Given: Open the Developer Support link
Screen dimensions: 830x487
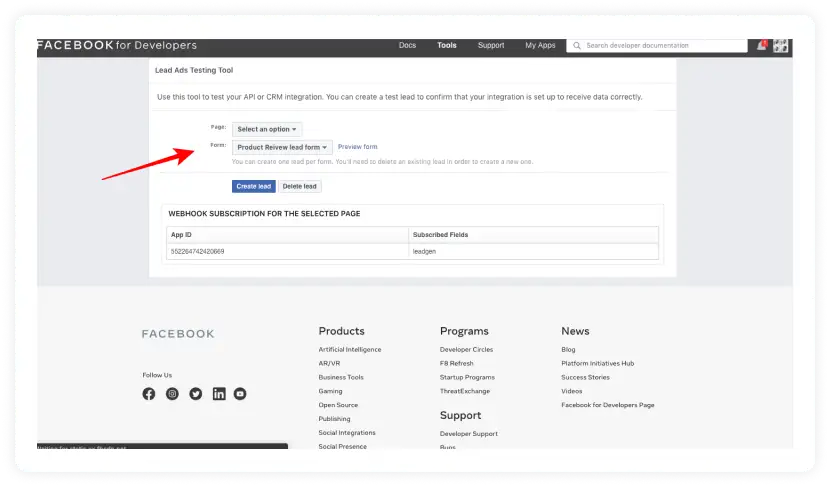Looking at the screenshot, I should (468, 434).
